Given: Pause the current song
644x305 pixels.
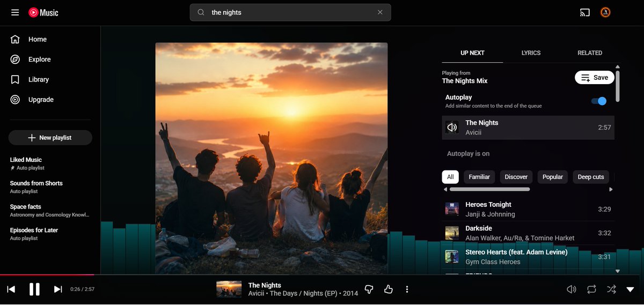Looking at the screenshot, I should (34, 289).
